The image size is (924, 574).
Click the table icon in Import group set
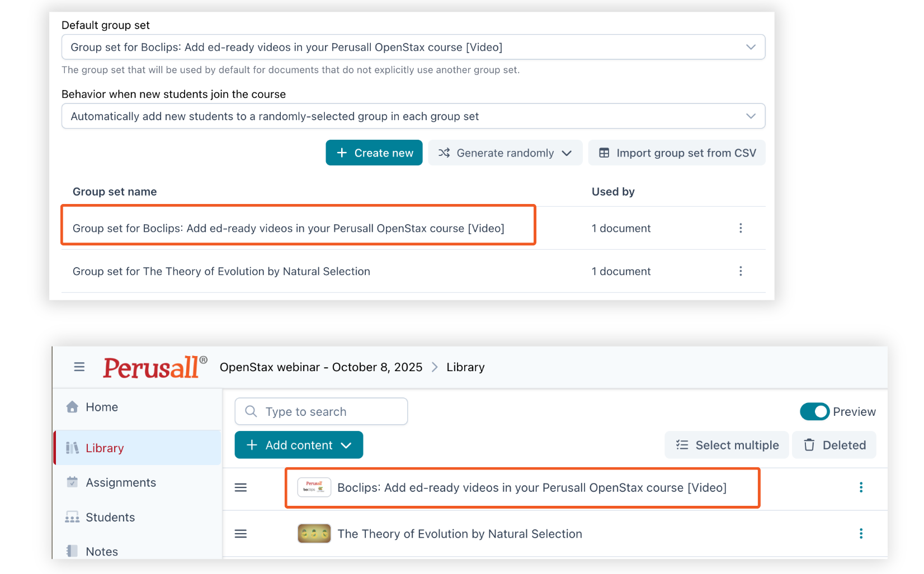pyautogui.click(x=604, y=153)
